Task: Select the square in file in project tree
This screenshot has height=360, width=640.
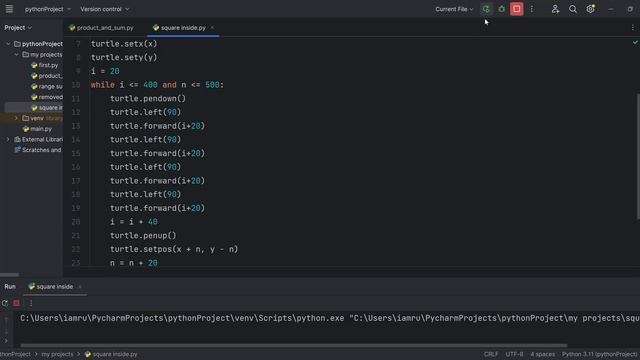Action: tap(47, 107)
